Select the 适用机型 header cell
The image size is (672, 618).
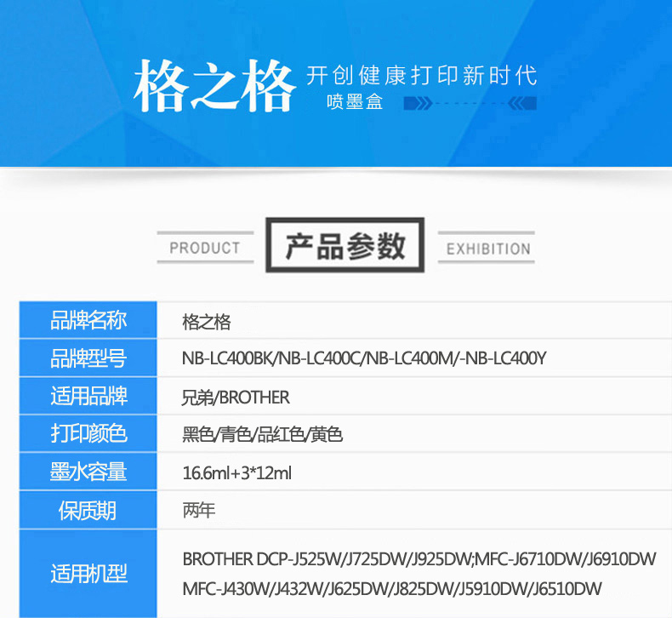point(88,574)
